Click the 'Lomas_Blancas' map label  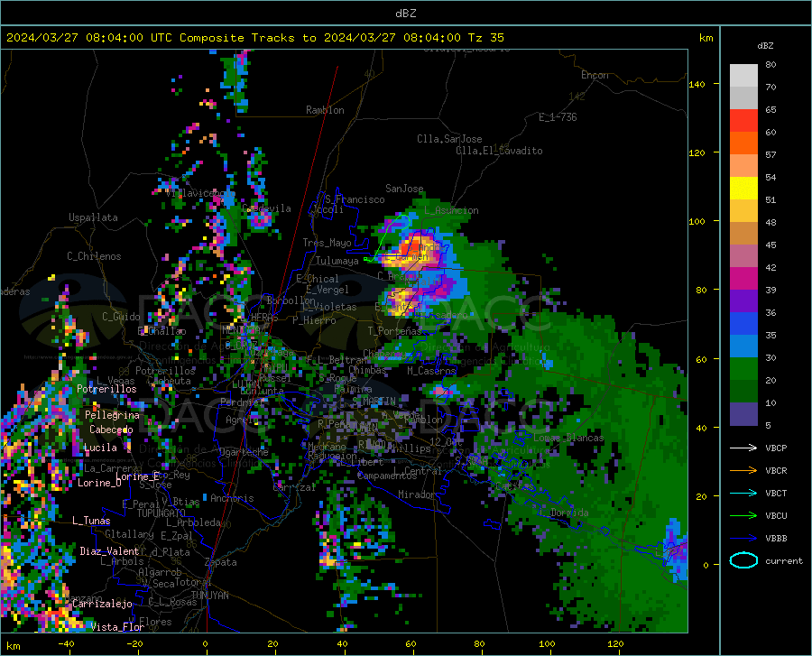tap(568, 438)
